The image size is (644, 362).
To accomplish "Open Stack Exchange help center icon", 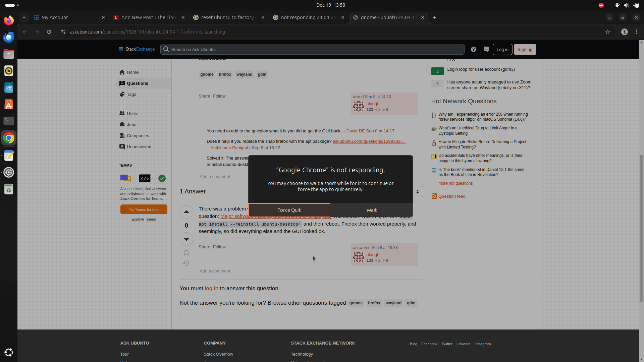I will pos(474,49).
